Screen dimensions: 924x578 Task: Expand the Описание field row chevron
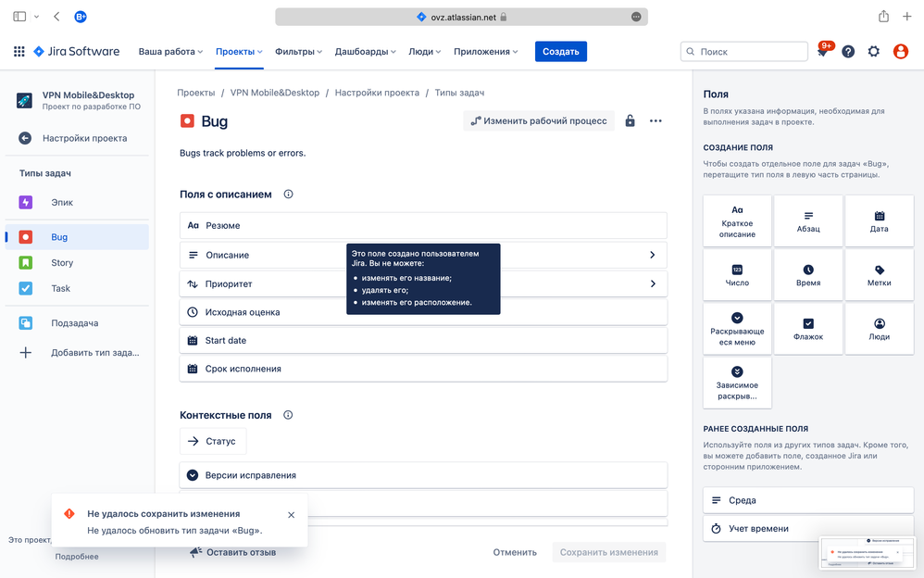click(x=653, y=255)
